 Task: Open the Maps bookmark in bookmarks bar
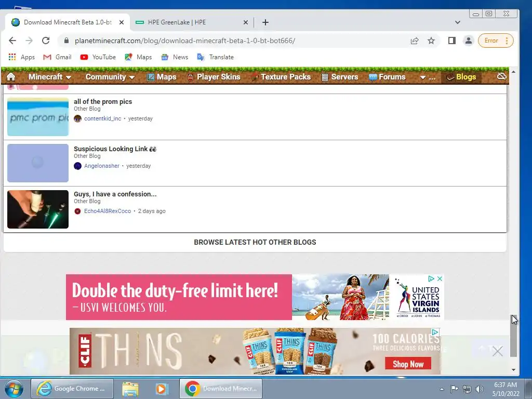[138, 57]
